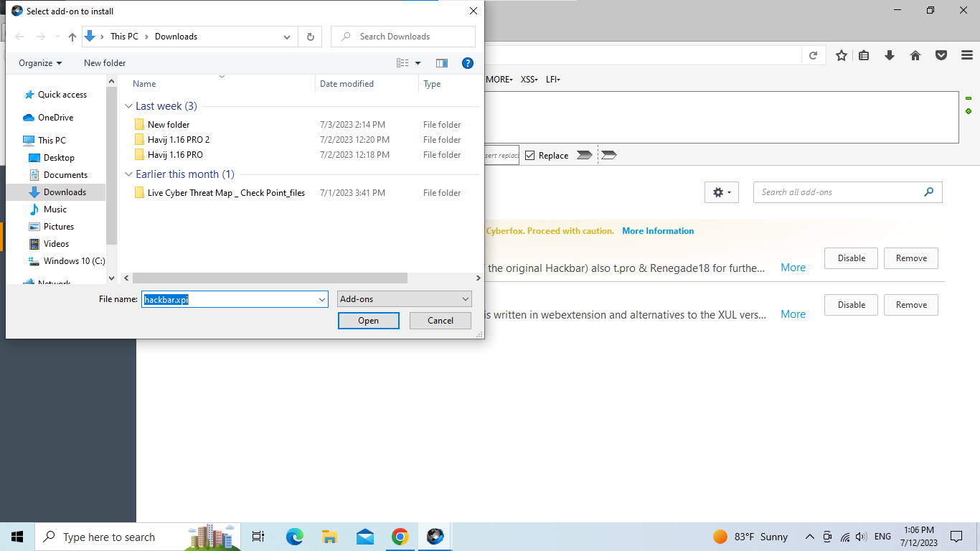
Task: Select the New folder item
Action: point(169,125)
